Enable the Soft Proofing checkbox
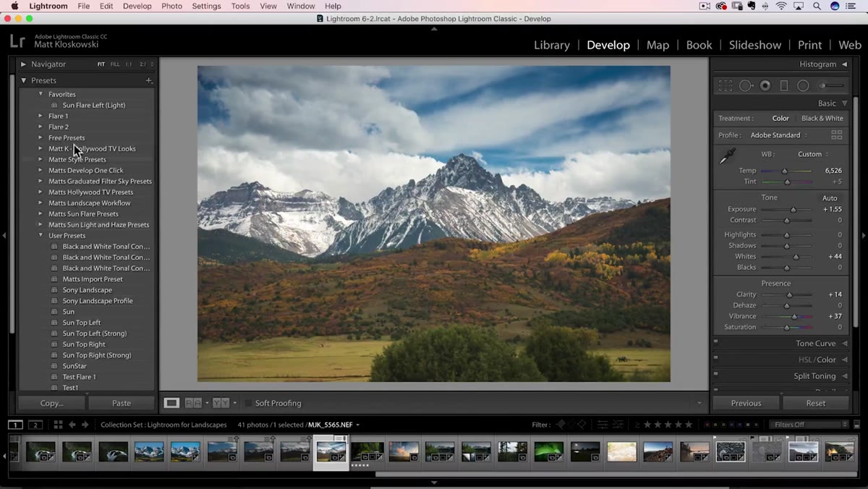868x489 pixels. pyautogui.click(x=248, y=403)
